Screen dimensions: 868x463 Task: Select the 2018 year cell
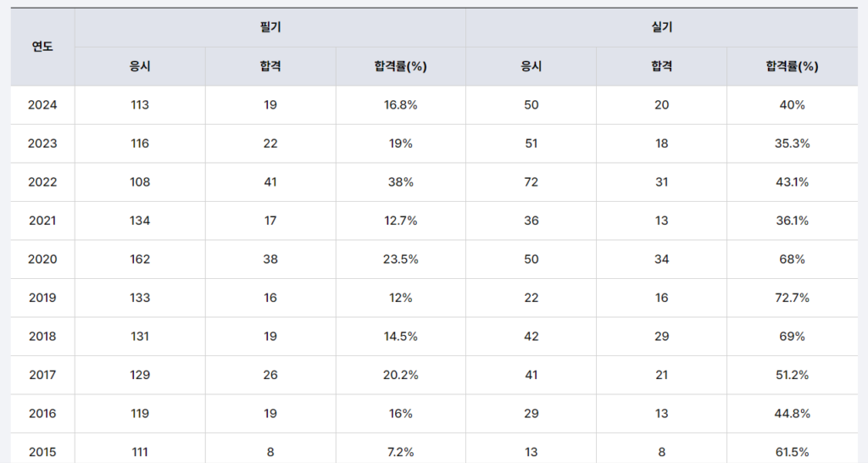42,336
